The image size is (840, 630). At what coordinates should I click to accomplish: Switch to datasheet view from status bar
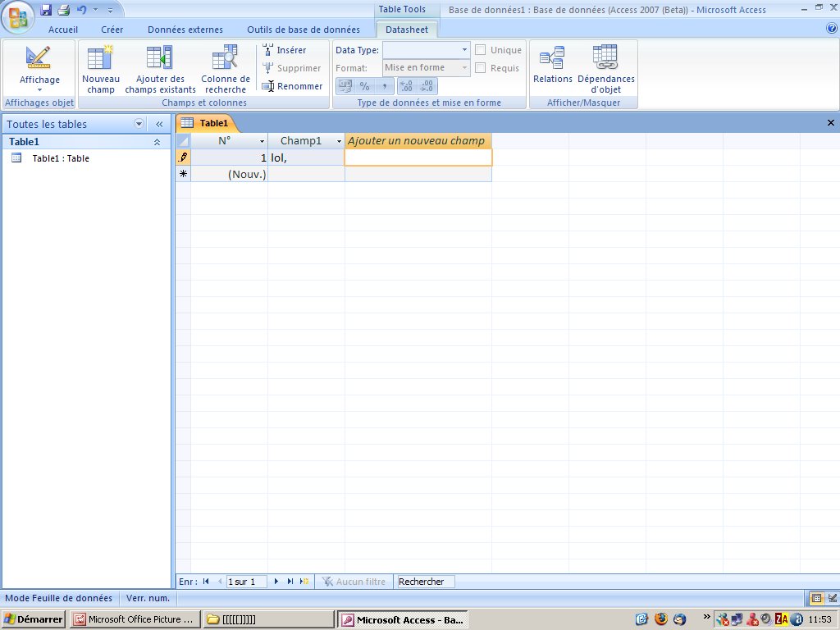tap(816, 598)
